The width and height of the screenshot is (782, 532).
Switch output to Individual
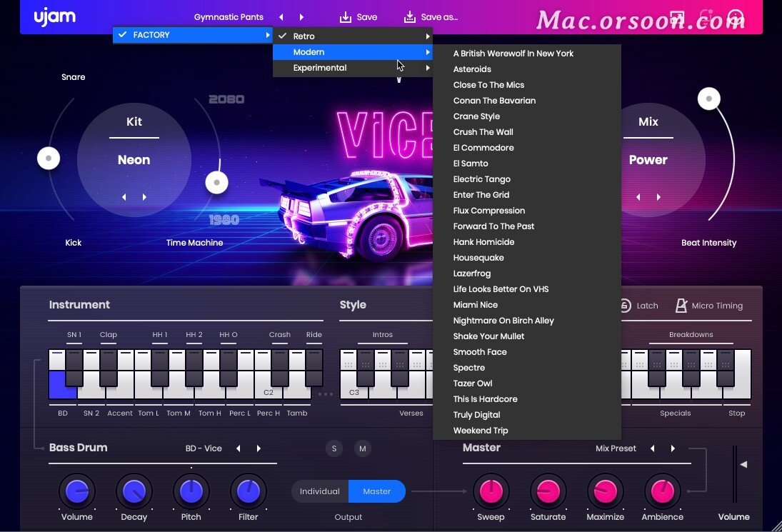[x=320, y=491]
